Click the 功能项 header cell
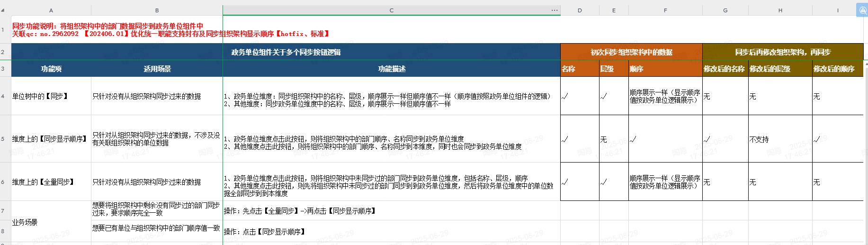This screenshot has width=868, height=245. point(51,69)
